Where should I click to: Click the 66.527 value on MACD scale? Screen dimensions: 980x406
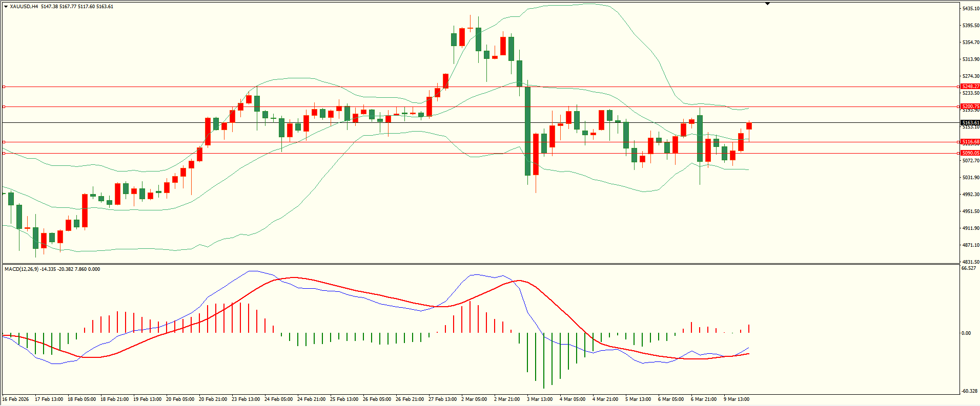(969, 268)
